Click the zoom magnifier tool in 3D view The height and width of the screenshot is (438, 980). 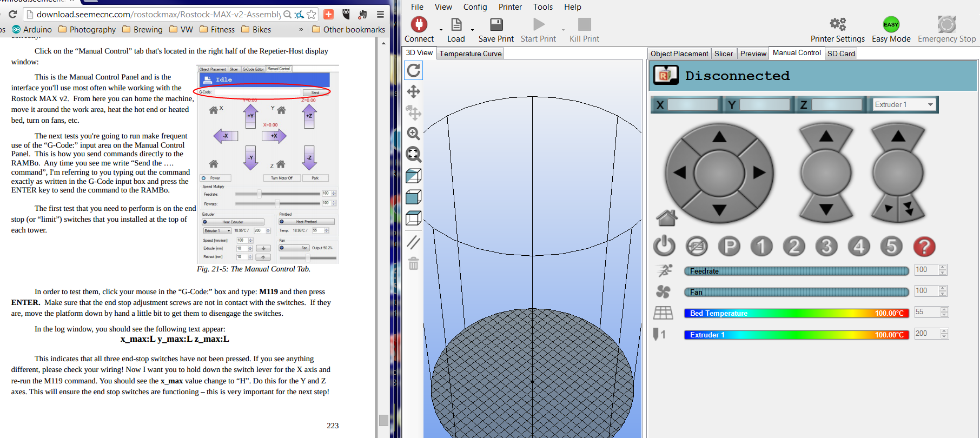tap(414, 134)
